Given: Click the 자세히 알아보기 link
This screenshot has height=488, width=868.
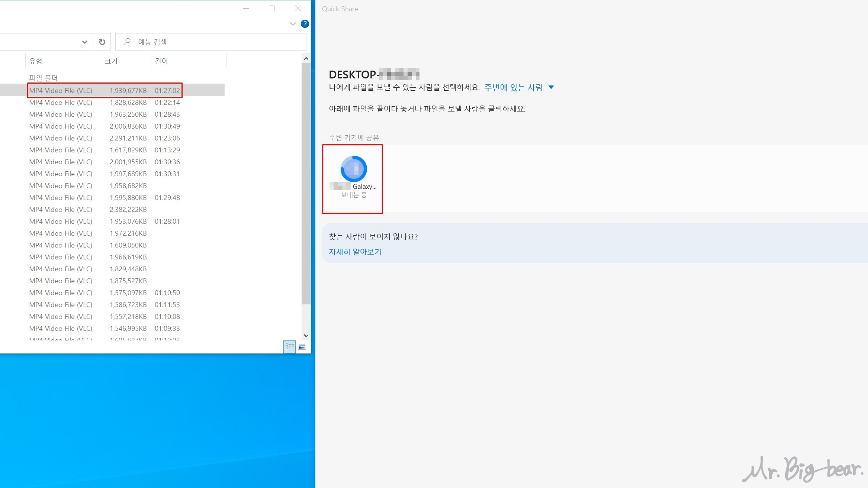Looking at the screenshot, I should click(355, 252).
